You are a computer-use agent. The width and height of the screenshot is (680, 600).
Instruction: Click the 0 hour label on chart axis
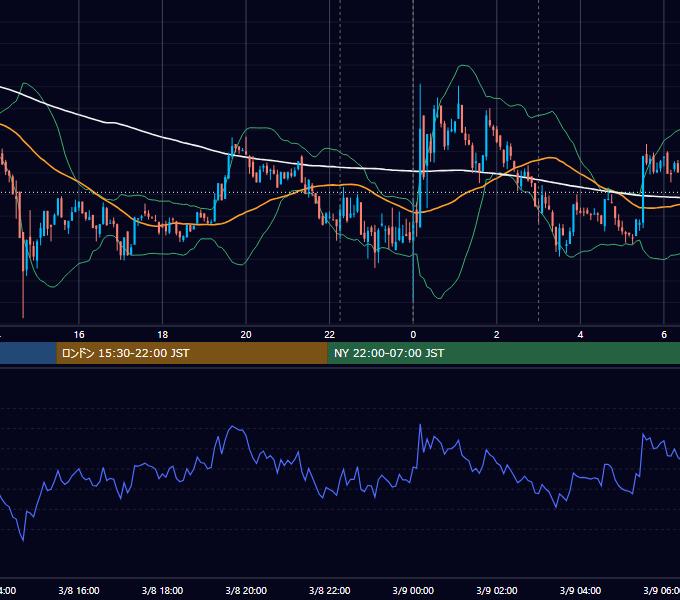point(413,335)
